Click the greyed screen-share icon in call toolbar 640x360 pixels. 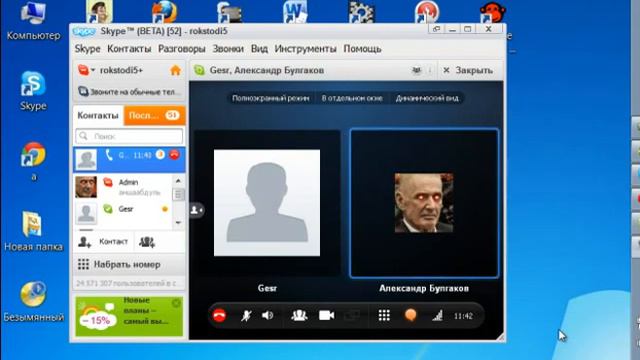point(352,315)
